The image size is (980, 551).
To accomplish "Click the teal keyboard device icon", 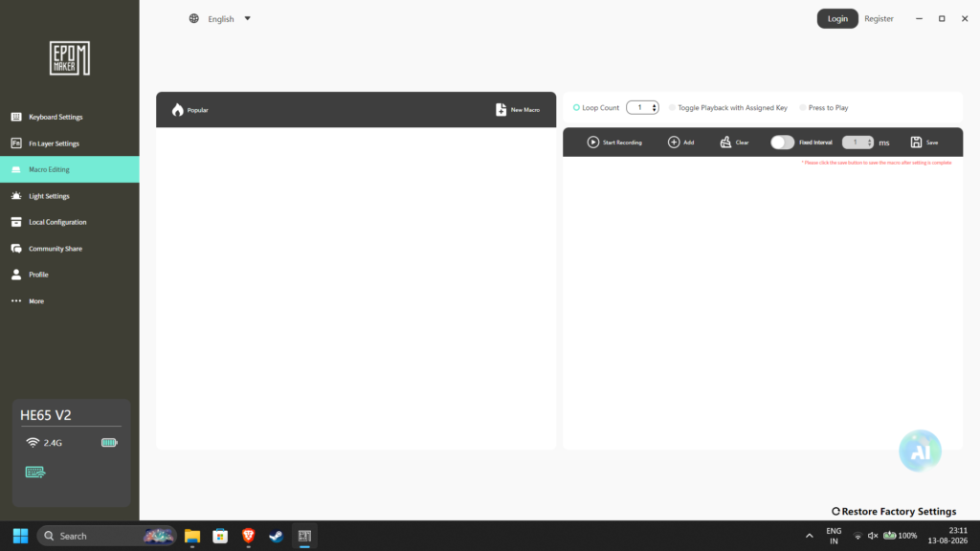I will point(35,472).
